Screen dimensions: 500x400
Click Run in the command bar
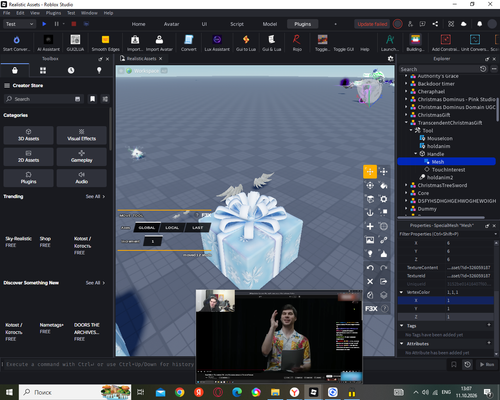[x=487, y=364]
